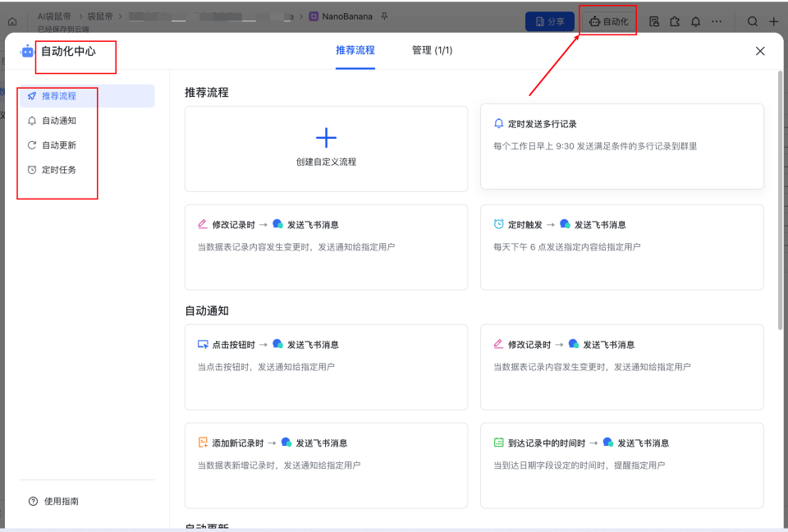
Task: Click the question mark icon beside 使用指南
Action: 32,501
